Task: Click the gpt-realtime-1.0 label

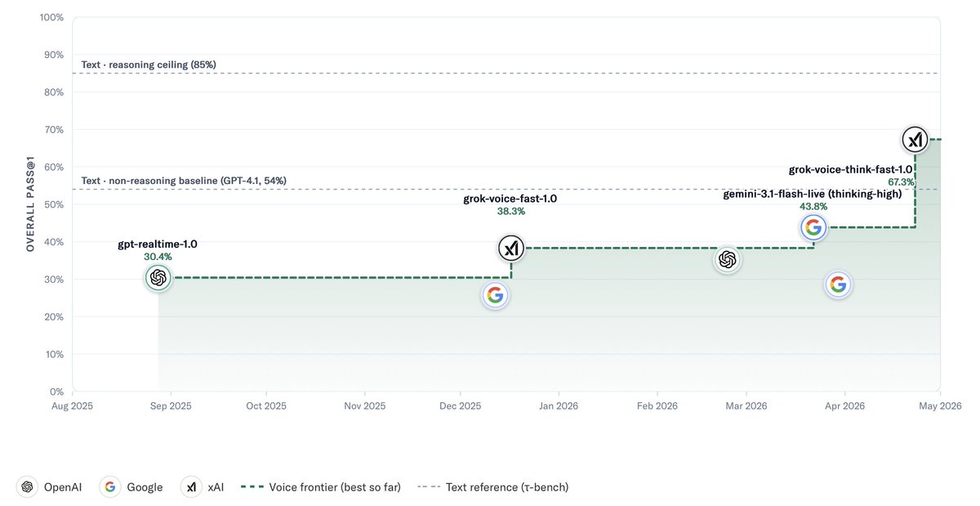Action: [x=158, y=244]
